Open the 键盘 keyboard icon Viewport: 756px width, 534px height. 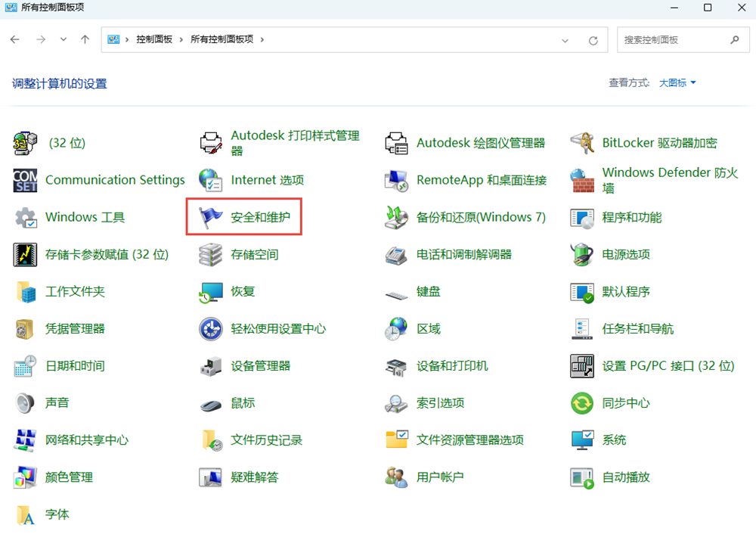[396, 294]
